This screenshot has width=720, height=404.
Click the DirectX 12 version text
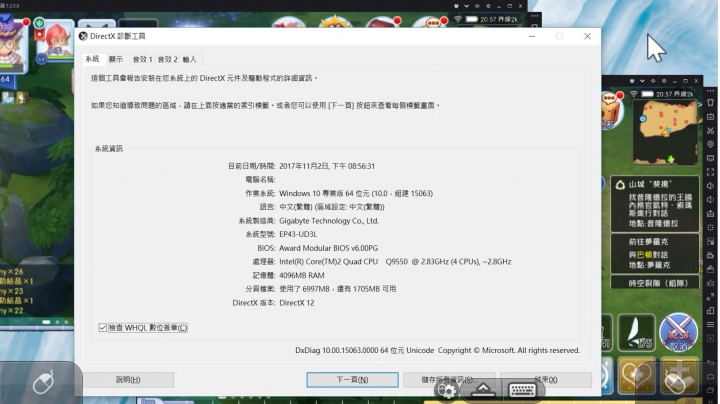[297, 303]
